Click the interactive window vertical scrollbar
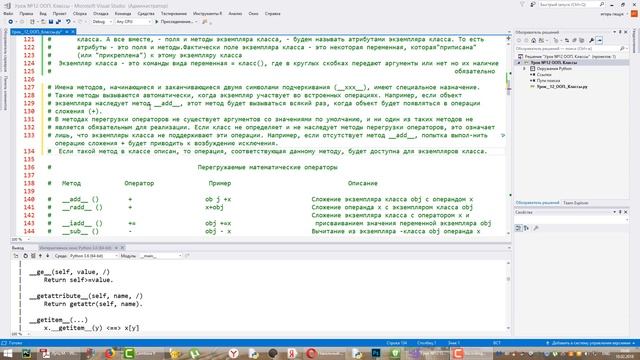The image size is (640, 360). (x=508, y=295)
